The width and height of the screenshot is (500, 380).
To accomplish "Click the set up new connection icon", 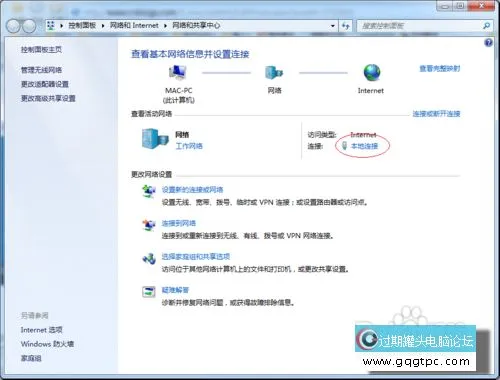I will 149,192.
